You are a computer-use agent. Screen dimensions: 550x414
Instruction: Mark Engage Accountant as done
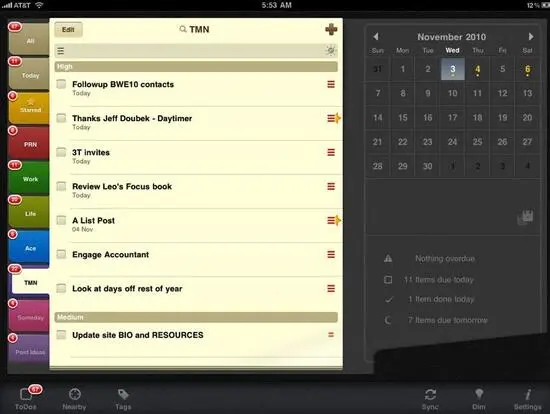[x=61, y=254]
